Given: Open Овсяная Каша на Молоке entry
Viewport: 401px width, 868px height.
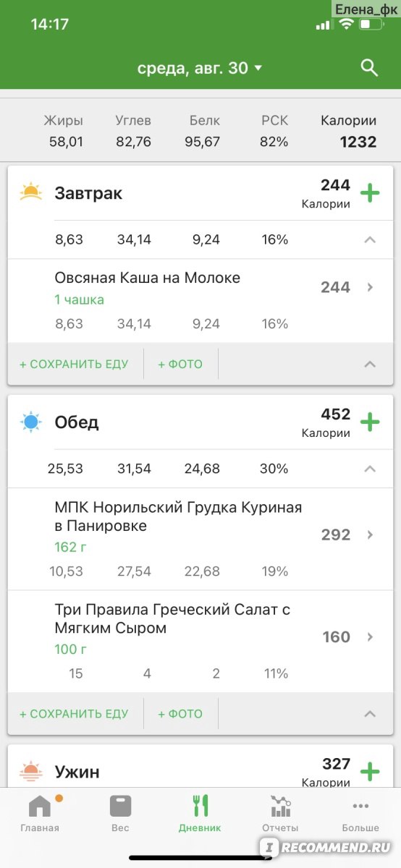Looking at the screenshot, I should [200, 300].
